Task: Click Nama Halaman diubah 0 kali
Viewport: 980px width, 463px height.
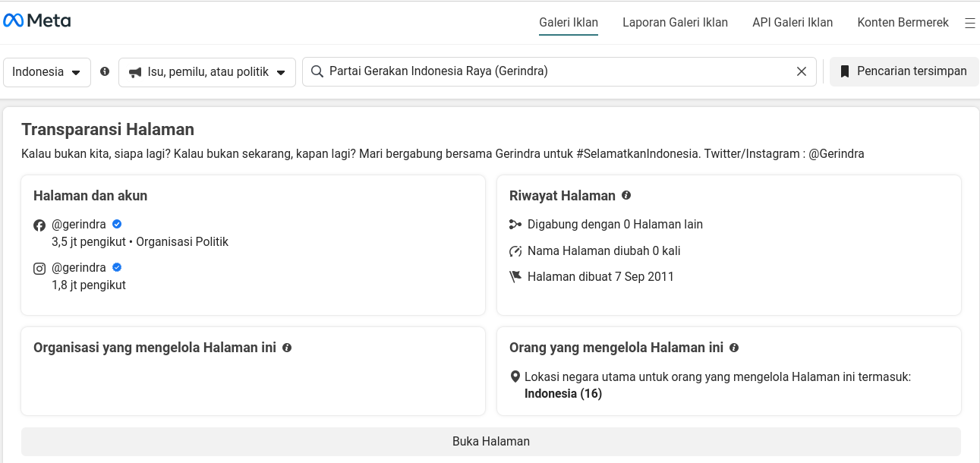Action: [x=603, y=251]
